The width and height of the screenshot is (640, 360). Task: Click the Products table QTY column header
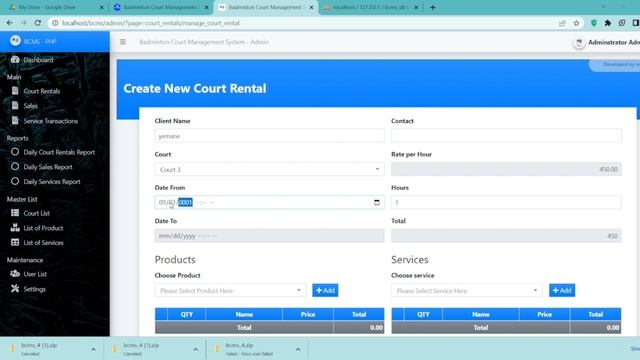coord(187,314)
